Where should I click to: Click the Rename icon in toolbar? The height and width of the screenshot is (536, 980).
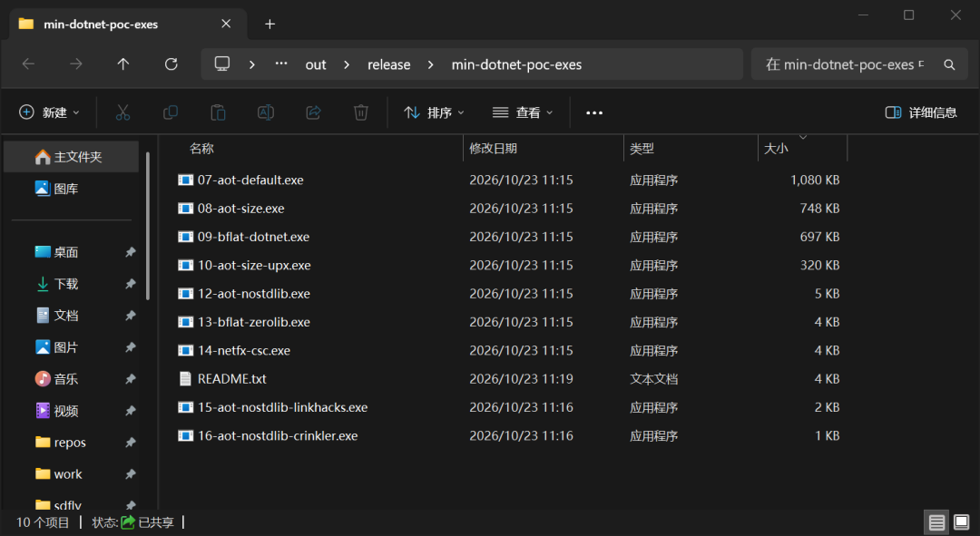[x=266, y=112]
